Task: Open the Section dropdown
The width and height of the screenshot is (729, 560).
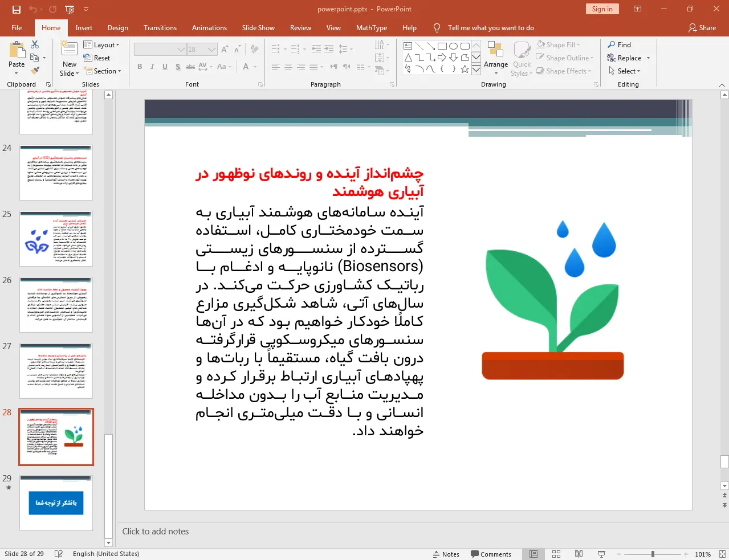Action: click(103, 71)
